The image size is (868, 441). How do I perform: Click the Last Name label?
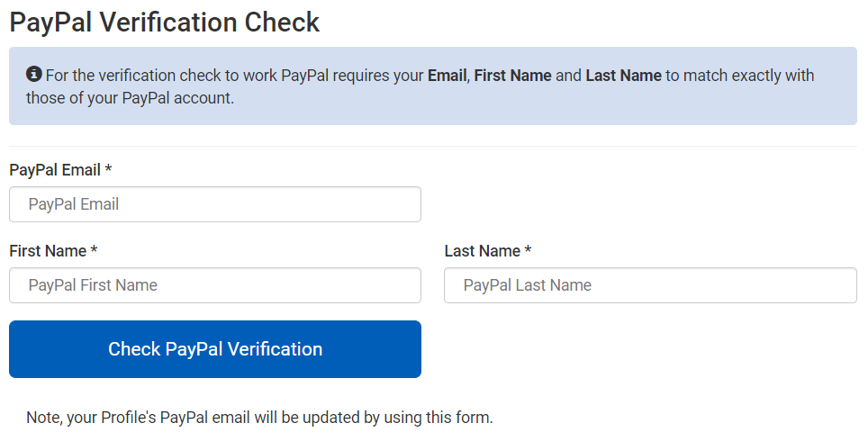(482, 251)
